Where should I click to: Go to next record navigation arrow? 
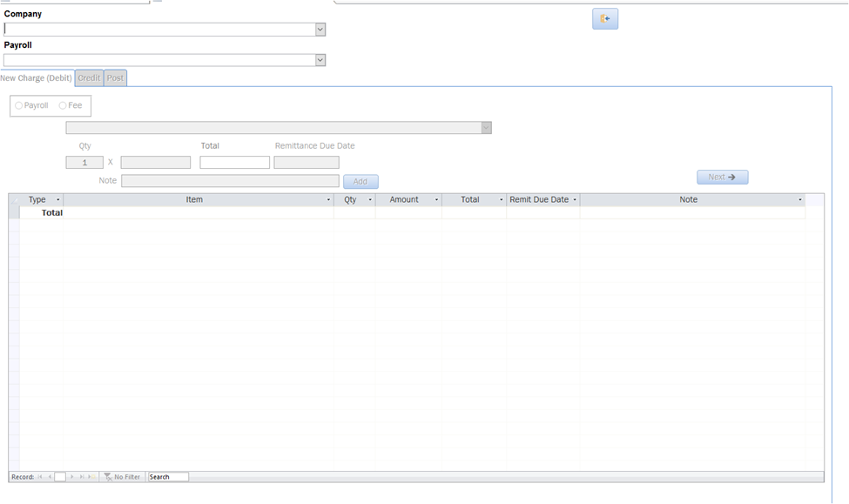point(72,477)
